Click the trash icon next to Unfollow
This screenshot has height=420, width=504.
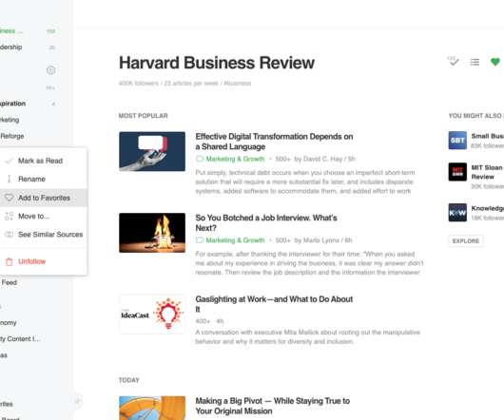[x=9, y=261]
